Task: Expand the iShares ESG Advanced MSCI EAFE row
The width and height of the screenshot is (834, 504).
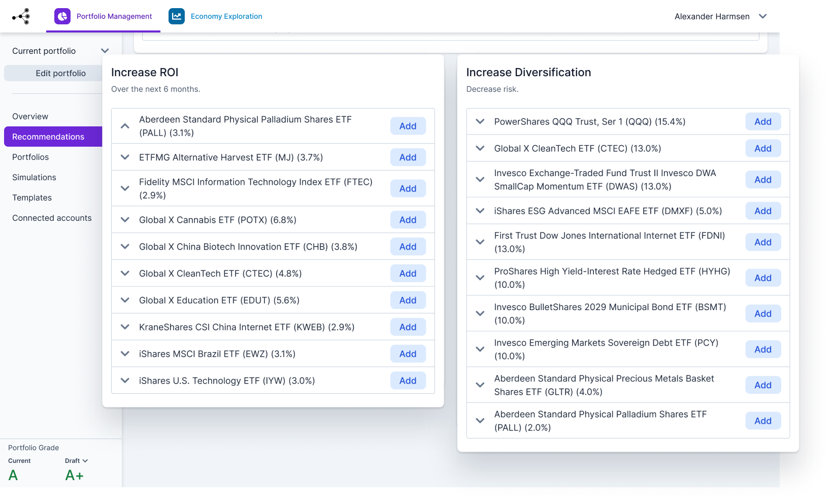Action: pyautogui.click(x=480, y=211)
